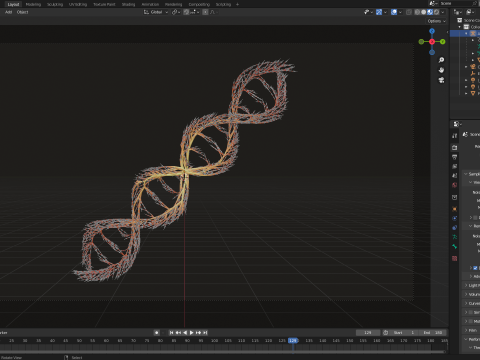The image size is (480, 360).
Task: Open the Bone properties tab icon
Action: point(455,247)
